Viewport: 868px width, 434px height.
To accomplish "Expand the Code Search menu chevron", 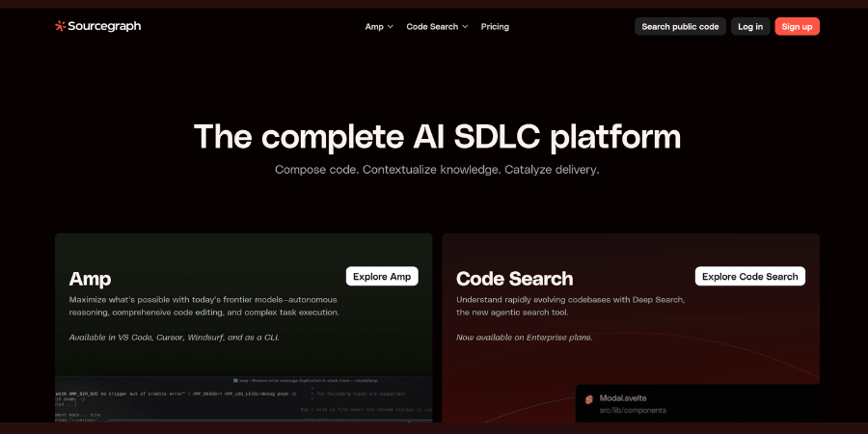I will pos(465,27).
